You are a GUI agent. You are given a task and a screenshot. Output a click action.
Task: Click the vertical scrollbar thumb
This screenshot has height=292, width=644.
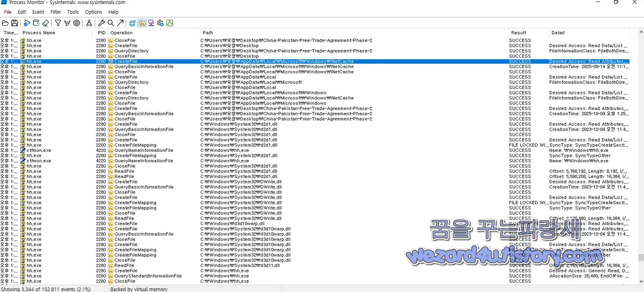pos(640,257)
